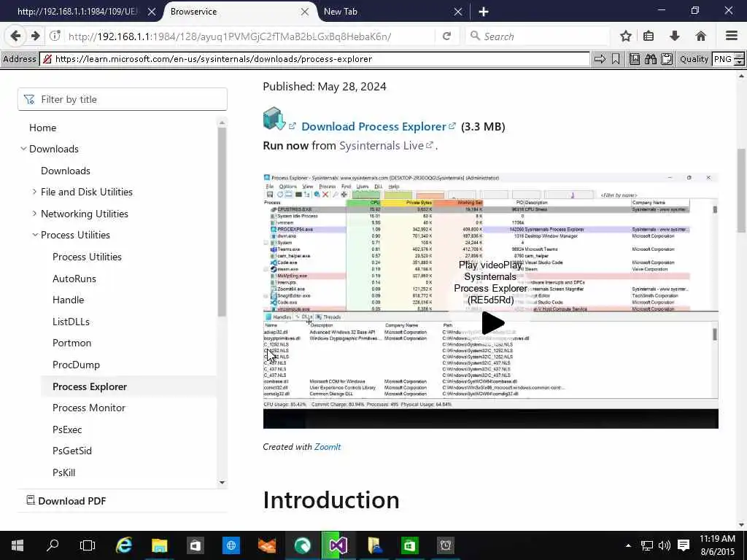The width and height of the screenshot is (747, 560).
Task: Open PsExec in sidebar
Action: (x=67, y=429)
